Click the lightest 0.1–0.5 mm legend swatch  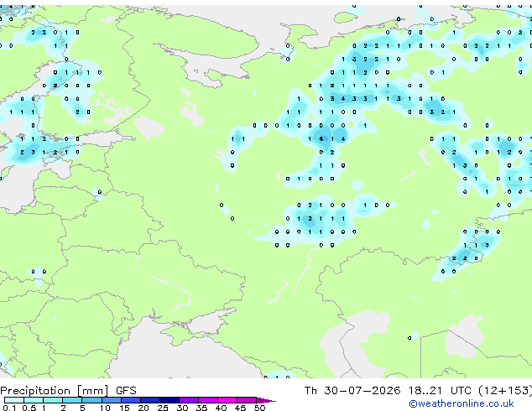[x=14, y=400]
